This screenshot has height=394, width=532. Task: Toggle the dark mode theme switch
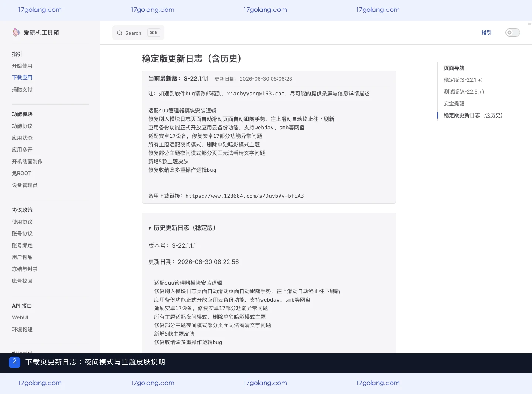point(513,33)
